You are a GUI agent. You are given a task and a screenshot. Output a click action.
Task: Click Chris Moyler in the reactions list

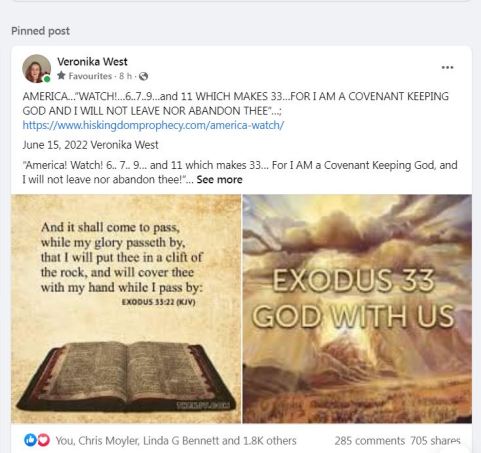tap(109, 441)
